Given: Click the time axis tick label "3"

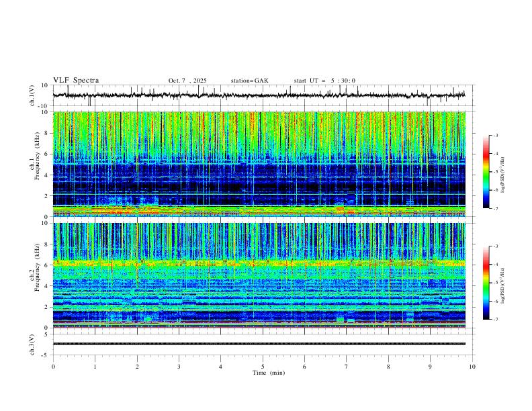Looking at the screenshot, I should (179, 367).
